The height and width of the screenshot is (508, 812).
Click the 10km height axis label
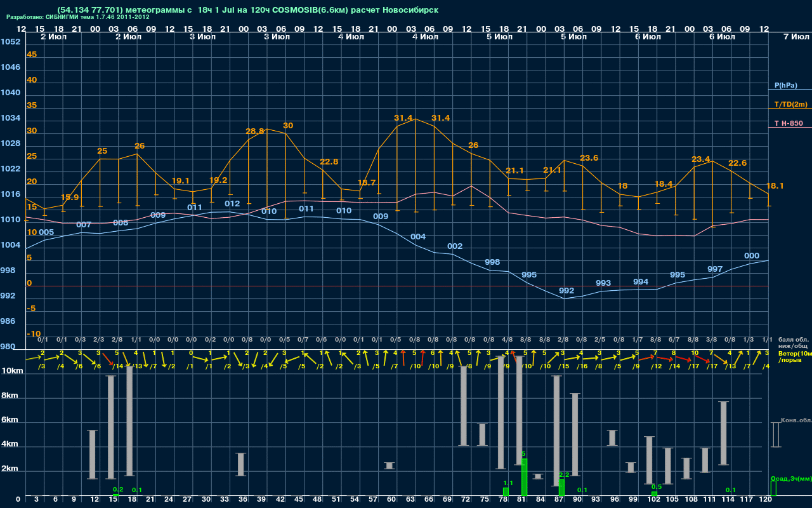12,371
